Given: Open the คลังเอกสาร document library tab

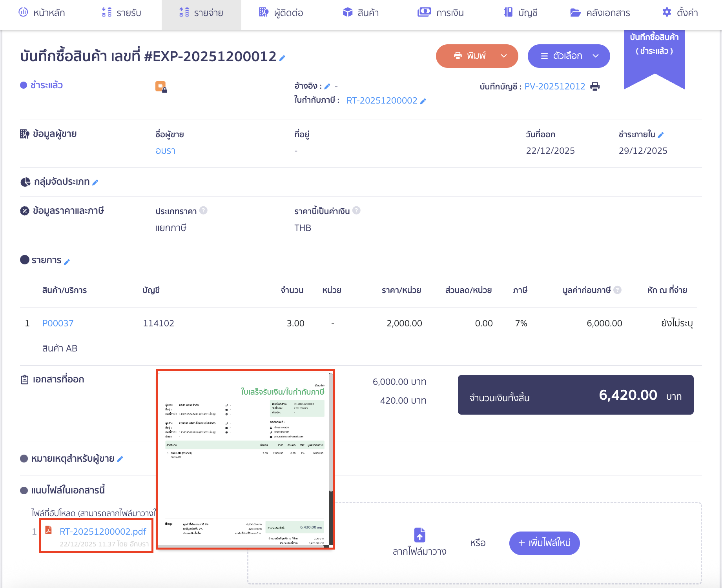Looking at the screenshot, I should tap(600, 13).
